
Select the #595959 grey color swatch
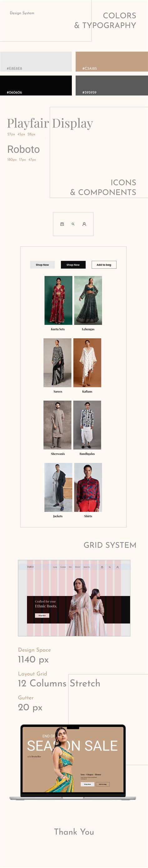[x=112, y=85]
